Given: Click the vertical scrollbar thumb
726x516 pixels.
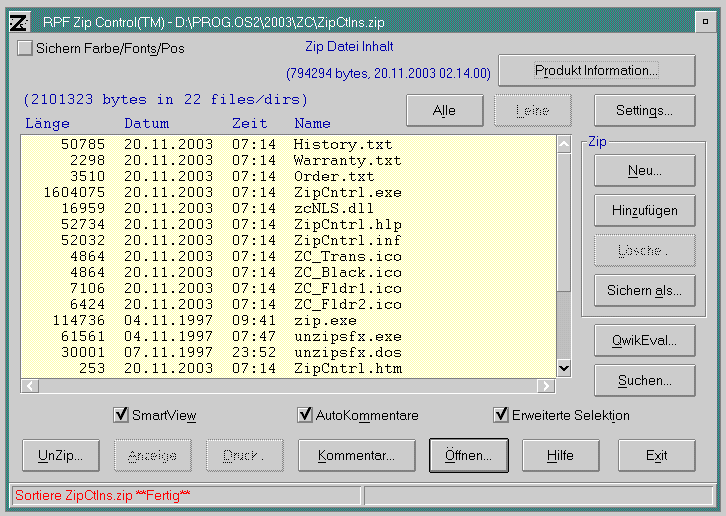Looking at the screenshot, I should (x=564, y=222).
